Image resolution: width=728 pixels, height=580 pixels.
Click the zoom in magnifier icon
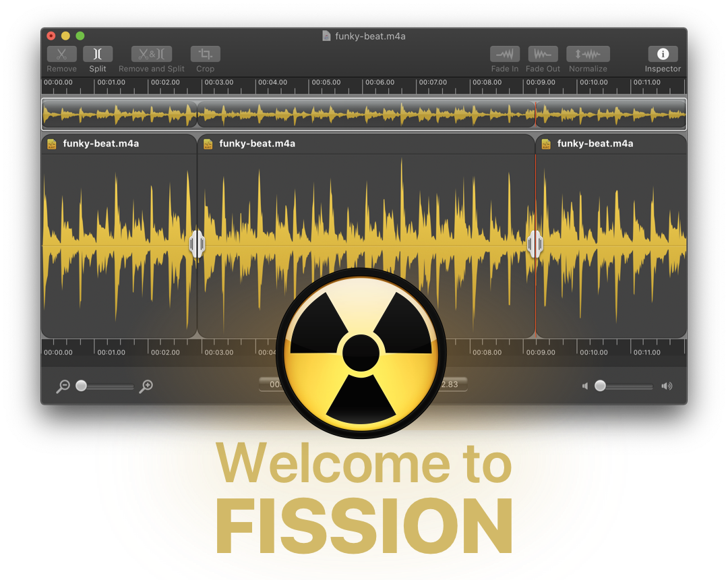tap(146, 386)
